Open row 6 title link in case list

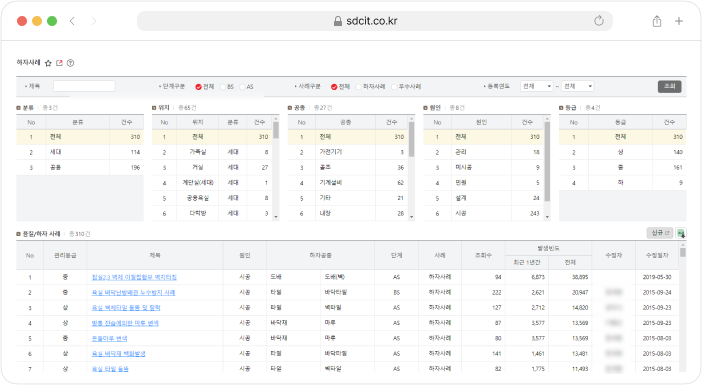click(119, 354)
